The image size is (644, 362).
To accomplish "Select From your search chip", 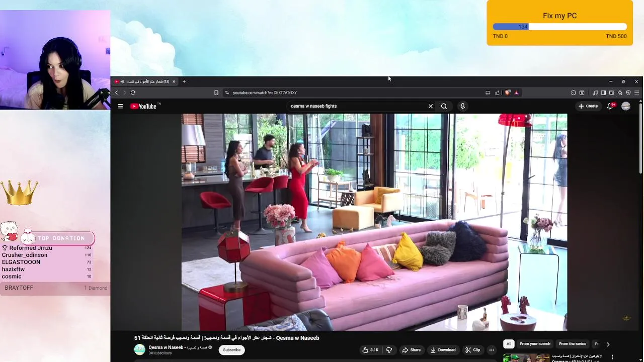I will tap(535, 344).
